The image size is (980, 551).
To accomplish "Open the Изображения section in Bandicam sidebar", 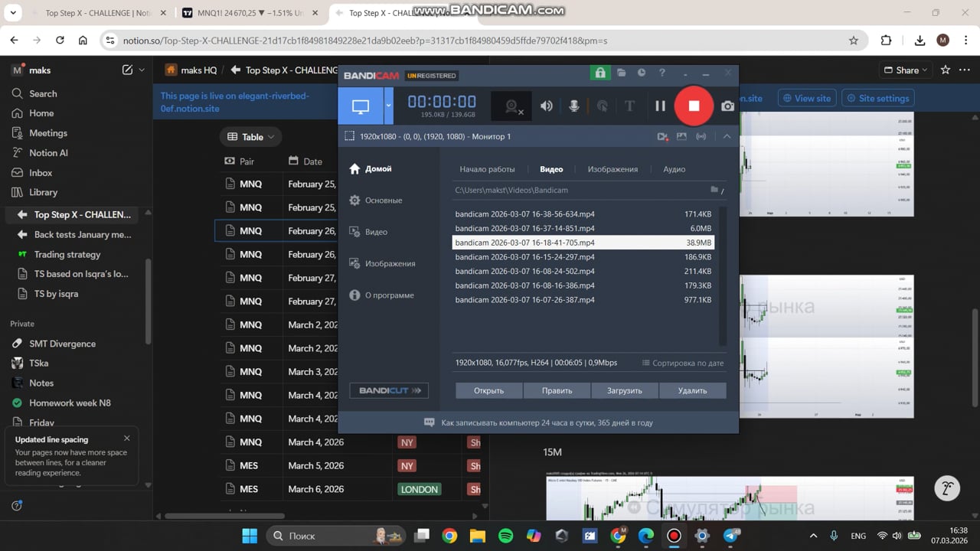I will pyautogui.click(x=382, y=263).
